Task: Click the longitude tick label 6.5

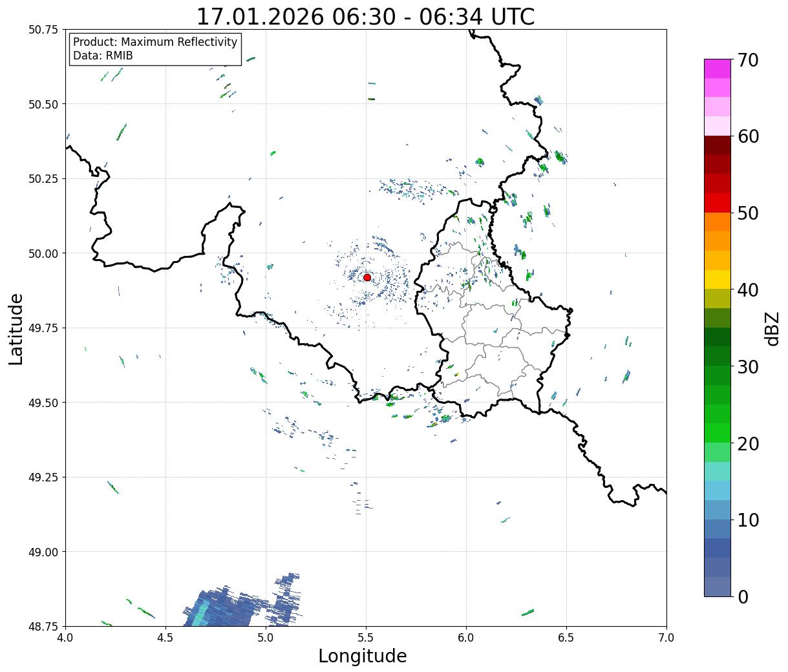Action: click(566, 638)
